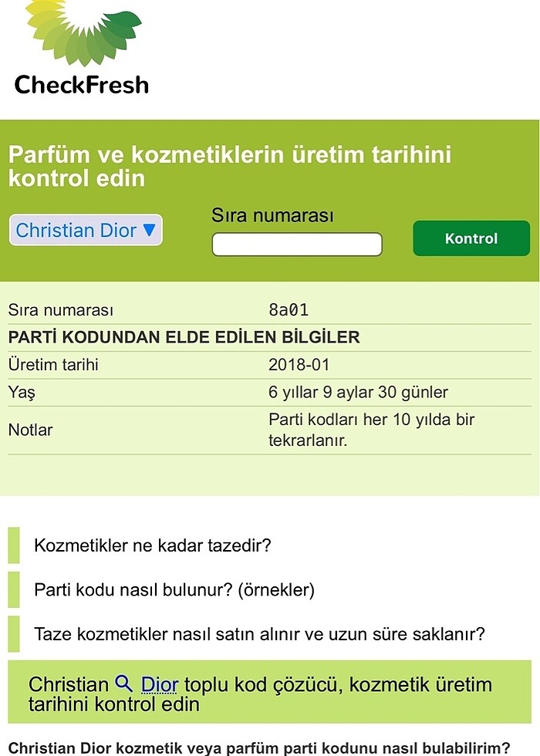Click the batch code value "8a01"
This screenshot has width=540, height=756.
click(289, 309)
